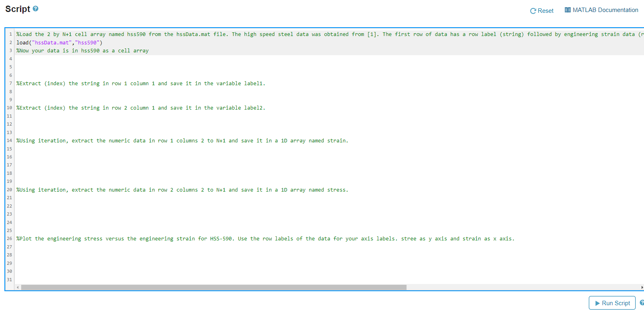644x314 pixels.
Task: Open the Script help question-mark icon
Action: pyautogui.click(x=36, y=8)
